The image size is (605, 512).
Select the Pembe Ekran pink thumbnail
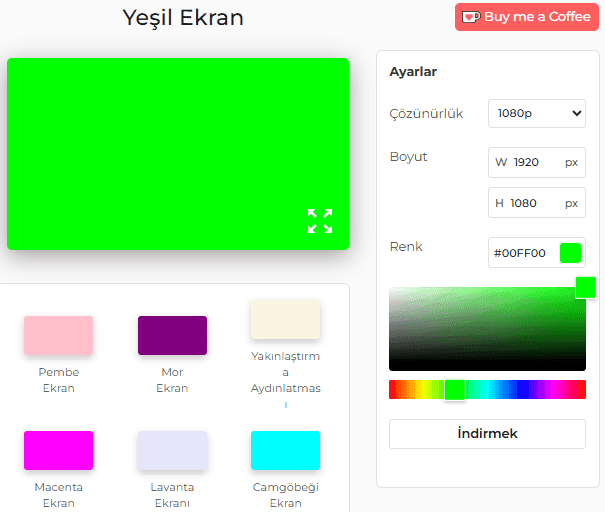(x=58, y=335)
